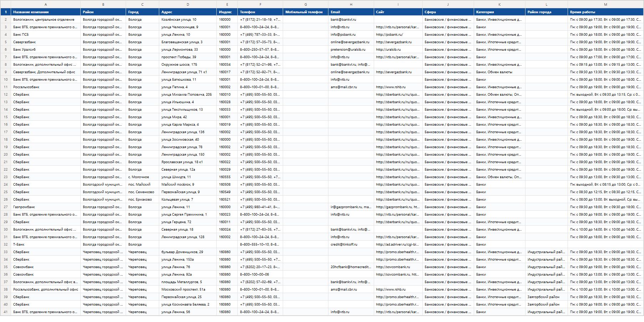Select the "Банк ПСБ" cell

pyautogui.click(x=46, y=35)
